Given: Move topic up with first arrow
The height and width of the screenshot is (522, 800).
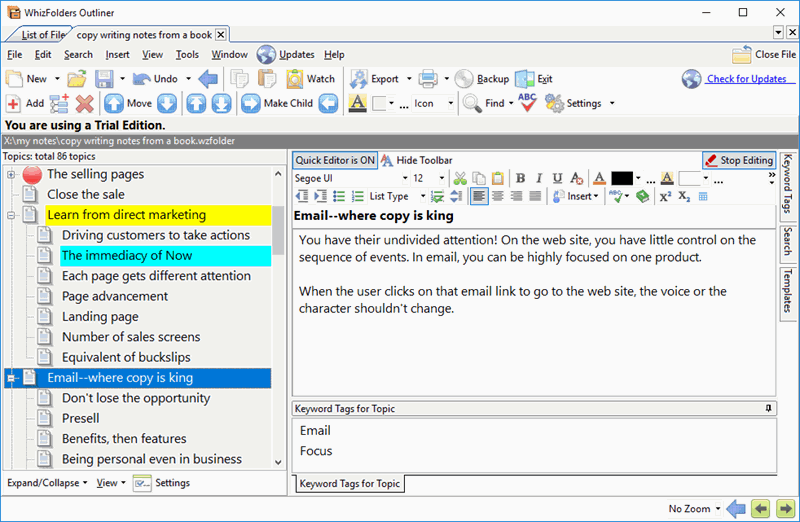Looking at the screenshot, I should point(114,104).
